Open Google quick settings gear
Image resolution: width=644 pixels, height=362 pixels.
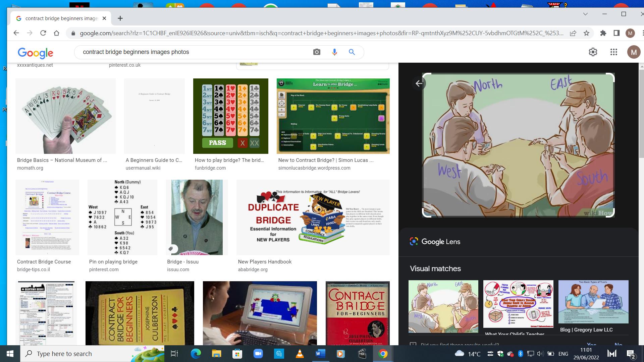[593, 52]
